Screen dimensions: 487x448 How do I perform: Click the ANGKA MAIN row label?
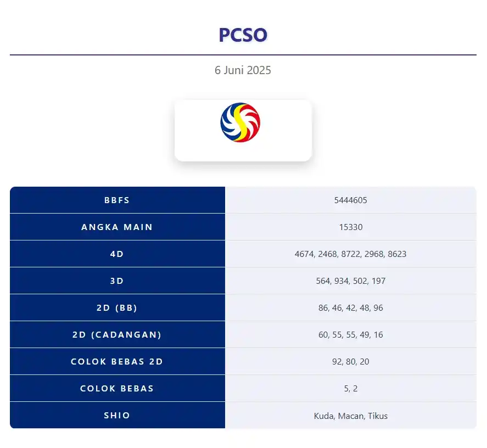(117, 227)
